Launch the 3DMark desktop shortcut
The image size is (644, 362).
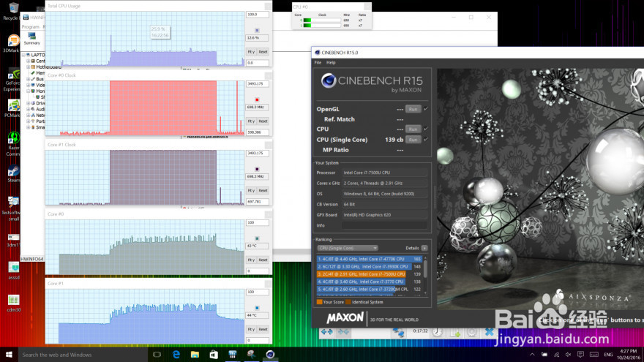pyautogui.click(x=12, y=43)
